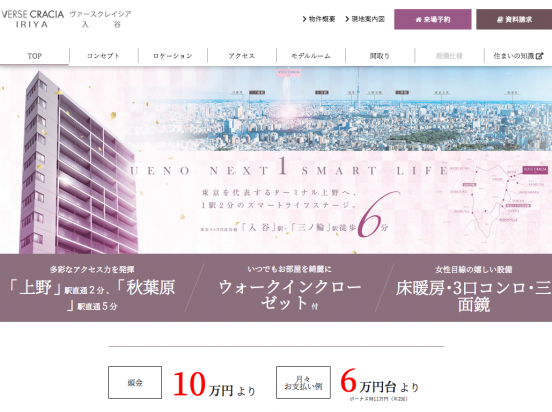552x412 pixels.
Task: Click the VERSE CRACIA marker above the skyline
Action: 289,73
